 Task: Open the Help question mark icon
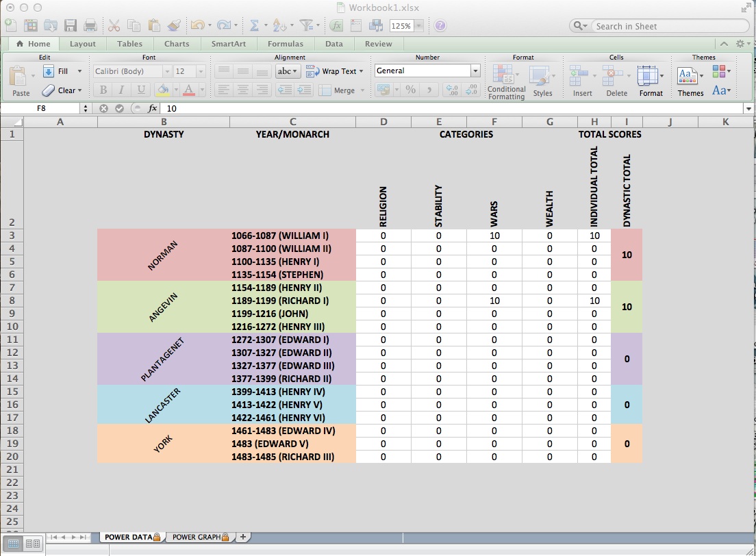tap(440, 26)
